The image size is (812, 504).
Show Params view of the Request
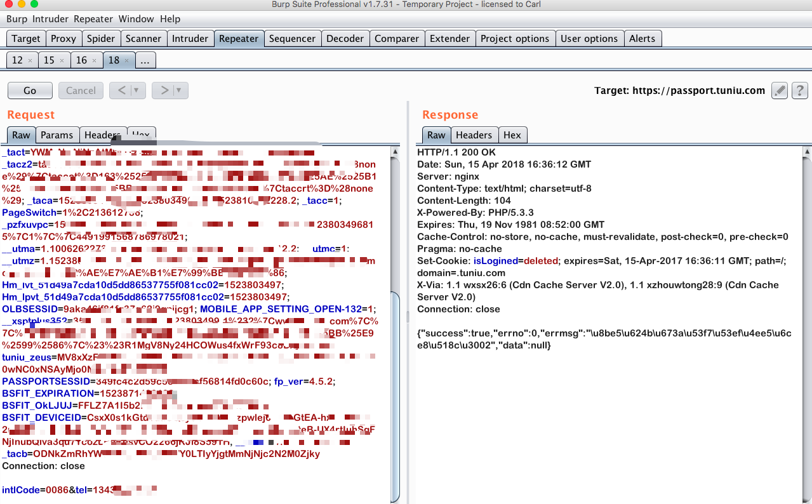[x=57, y=135]
